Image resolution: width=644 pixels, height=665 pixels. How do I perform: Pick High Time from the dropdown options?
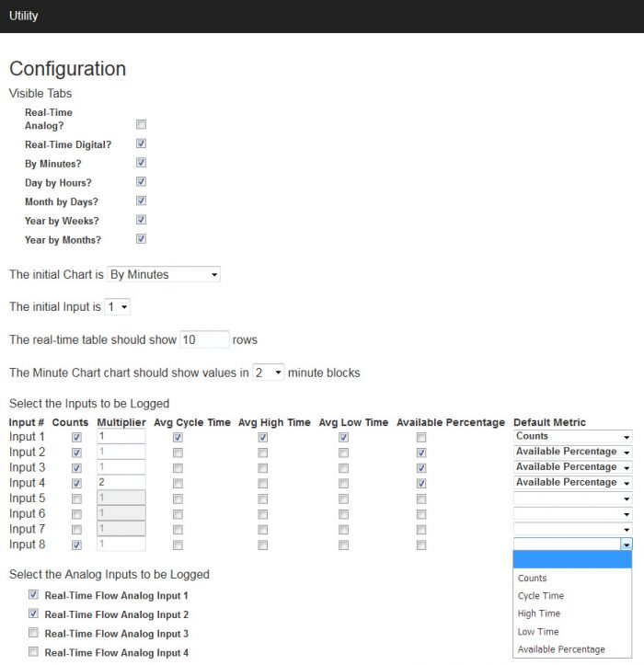pyautogui.click(x=539, y=613)
